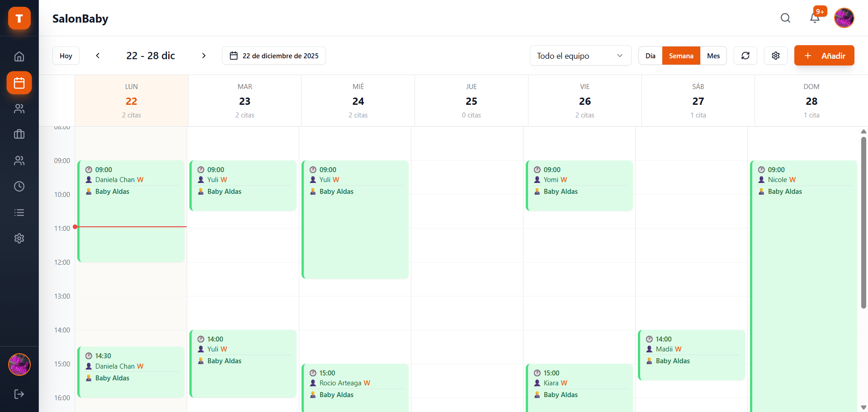Click the logout icon at sidebar bottom

19,394
